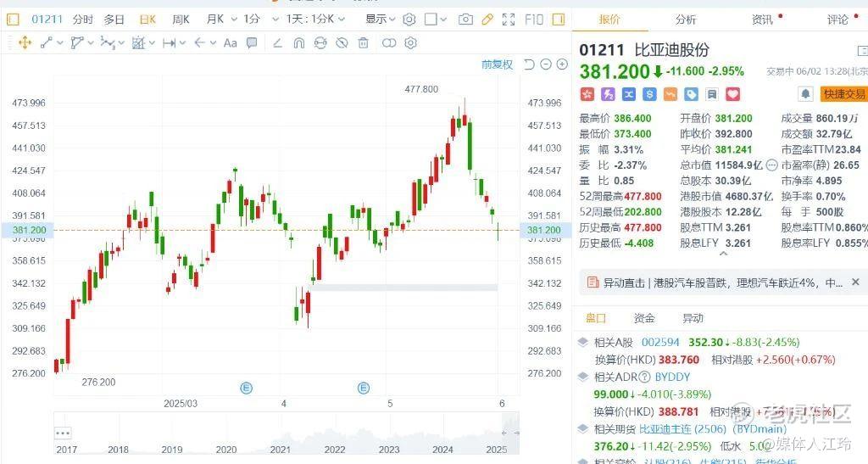Viewport: 868px width, 464px height.
Task: Expand dropdown arrow next to line tool
Action: (x=60, y=42)
